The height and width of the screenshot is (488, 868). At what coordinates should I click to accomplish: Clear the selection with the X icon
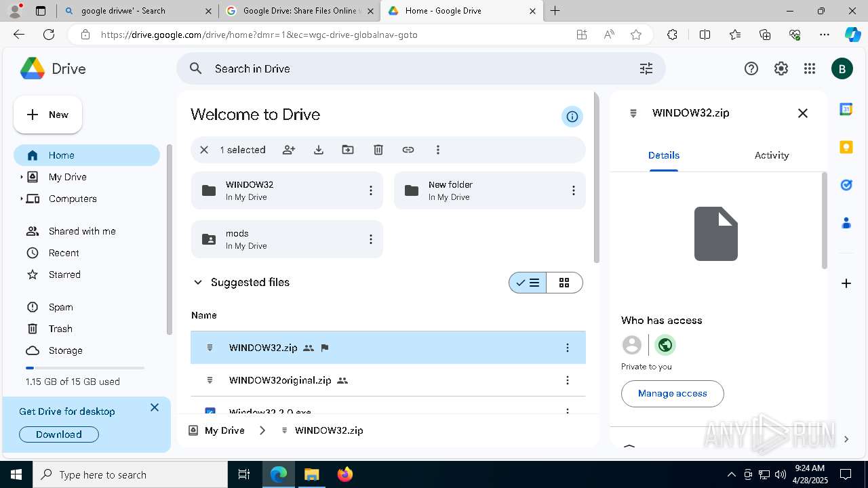tap(204, 150)
